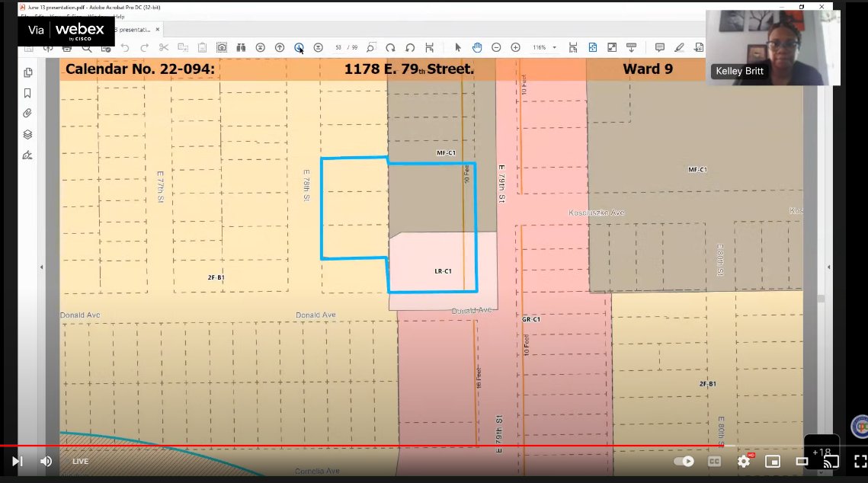
Task: Close the presentation document tab
Action: tap(158, 29)
